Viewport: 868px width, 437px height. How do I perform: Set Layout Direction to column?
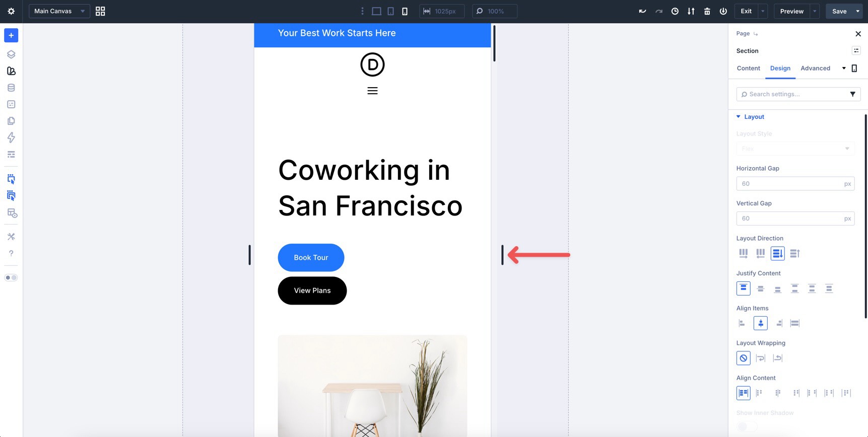point(777,253)
